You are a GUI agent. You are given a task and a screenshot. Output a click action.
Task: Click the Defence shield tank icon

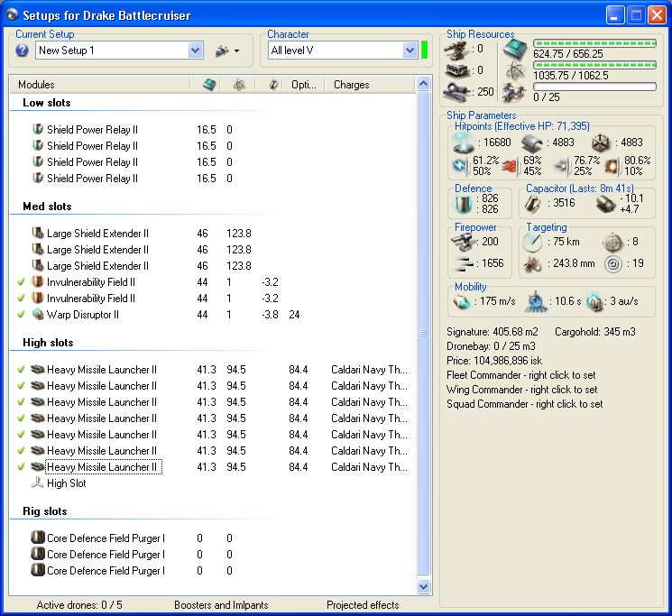tap(463, 204)
